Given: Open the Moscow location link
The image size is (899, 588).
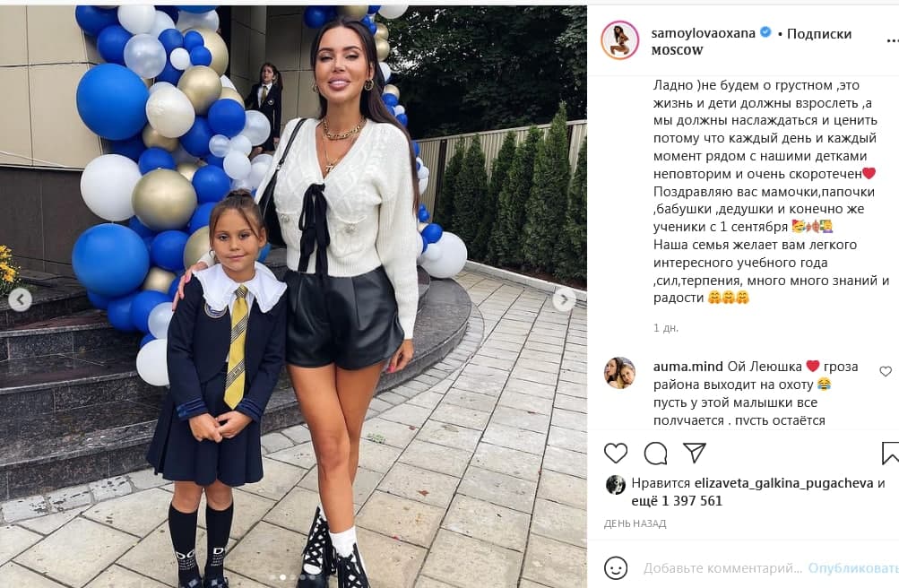Looking at the screenshot, I should [677, 50].
